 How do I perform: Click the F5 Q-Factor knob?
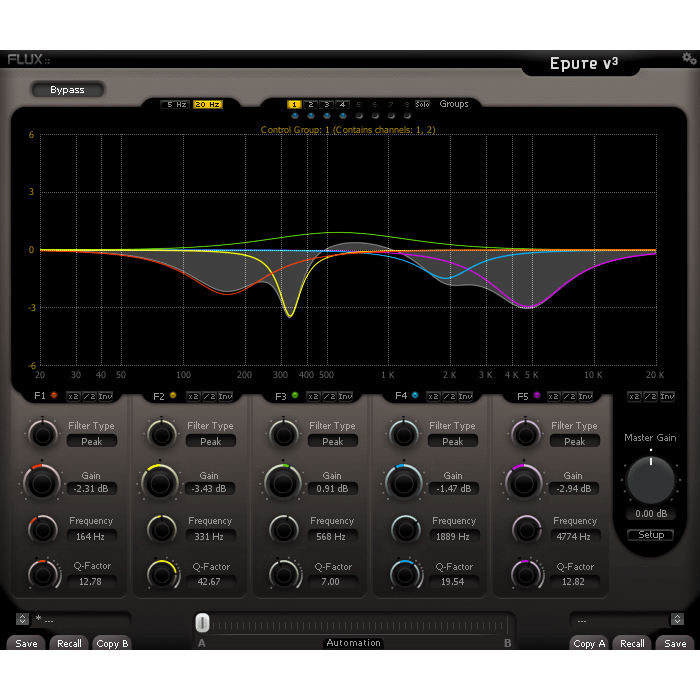pyautogui.click(x=527, y=575)
